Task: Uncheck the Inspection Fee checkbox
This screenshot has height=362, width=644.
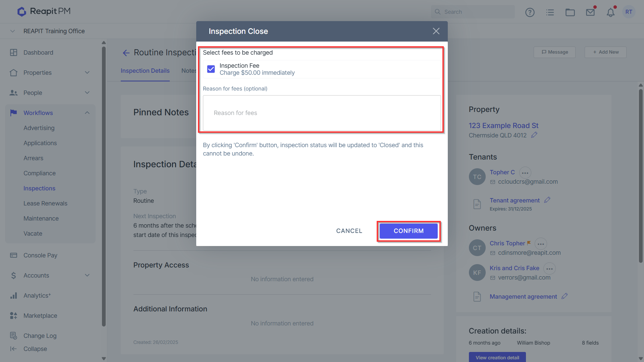Action: pyautogui.click(x=211, y=69)
